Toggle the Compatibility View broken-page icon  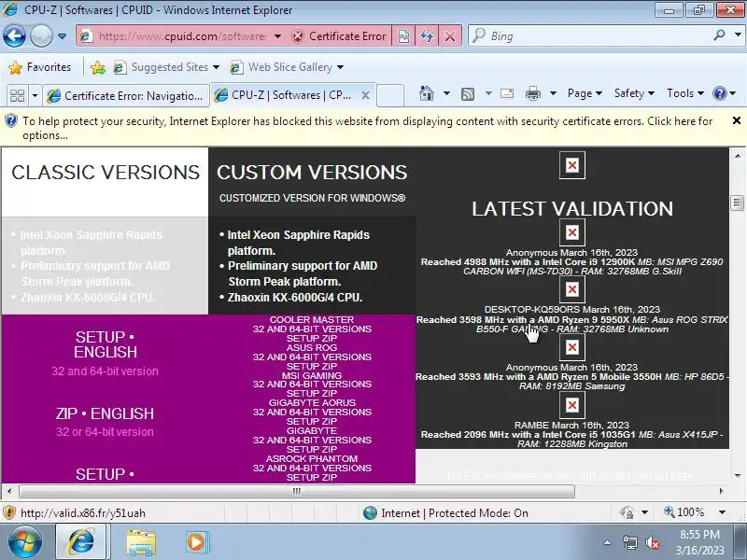[x=403, y=36]
